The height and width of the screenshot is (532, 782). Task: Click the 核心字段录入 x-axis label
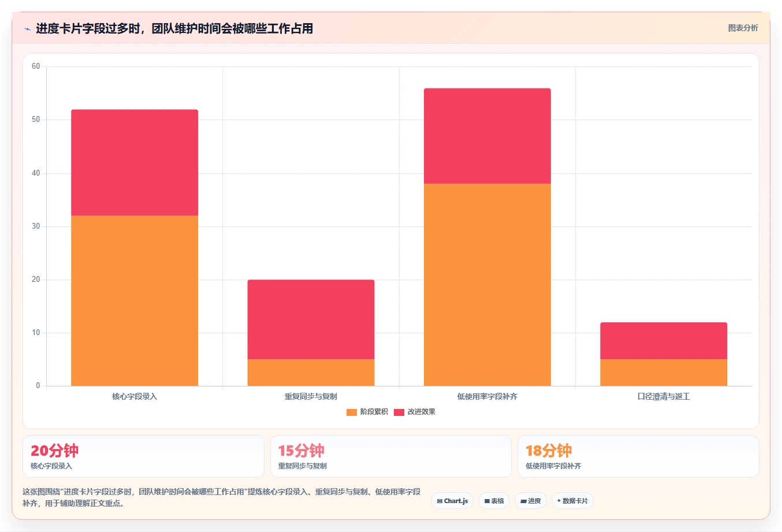pos(135,396)
